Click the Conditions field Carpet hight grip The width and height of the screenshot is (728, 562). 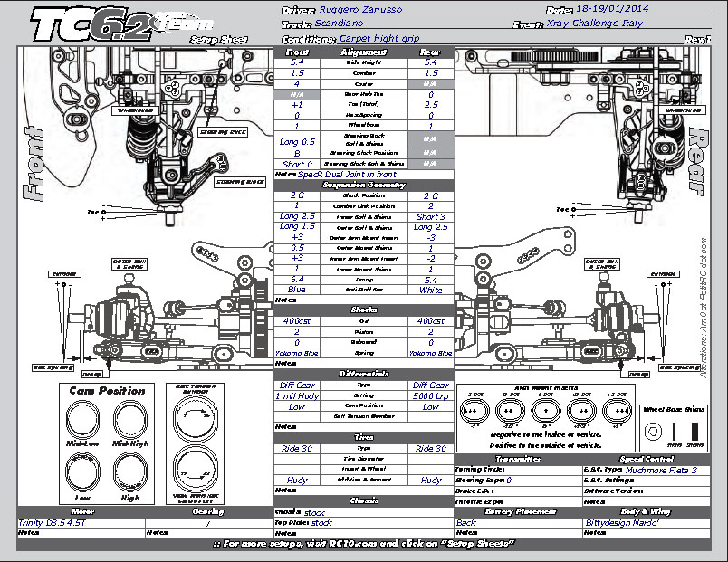coord(379,39)
